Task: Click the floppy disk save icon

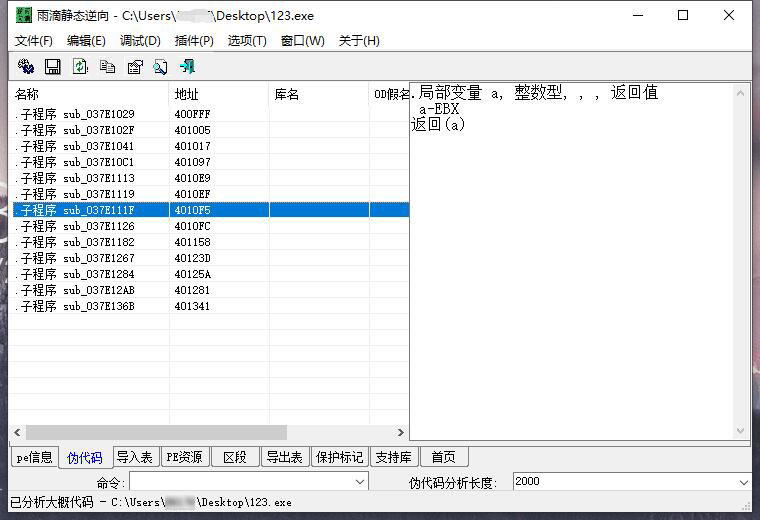Action: coord(53,67)
